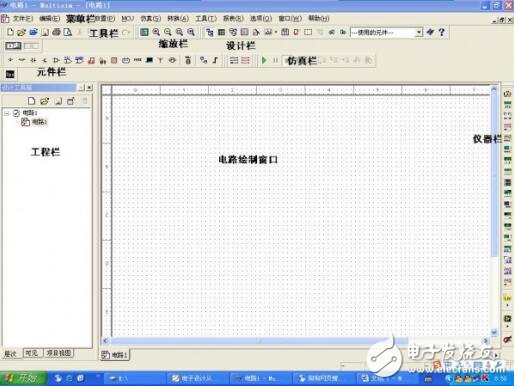514x386 pixels.
Task: Create a new file from the main toolbar
Action: [x=10, y=32]
